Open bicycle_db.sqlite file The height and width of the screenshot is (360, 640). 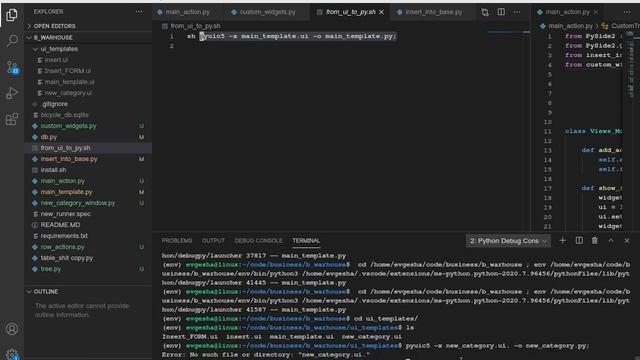88,115
